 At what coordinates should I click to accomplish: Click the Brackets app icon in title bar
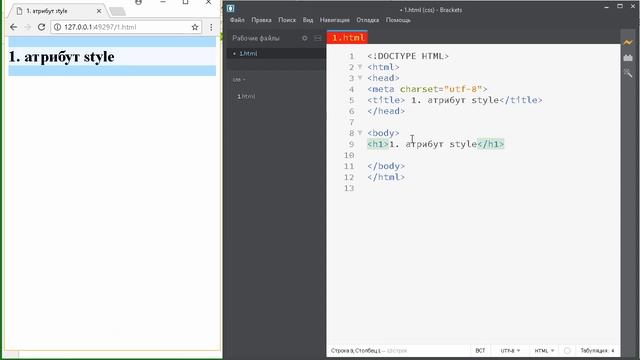tap(231, 8)
